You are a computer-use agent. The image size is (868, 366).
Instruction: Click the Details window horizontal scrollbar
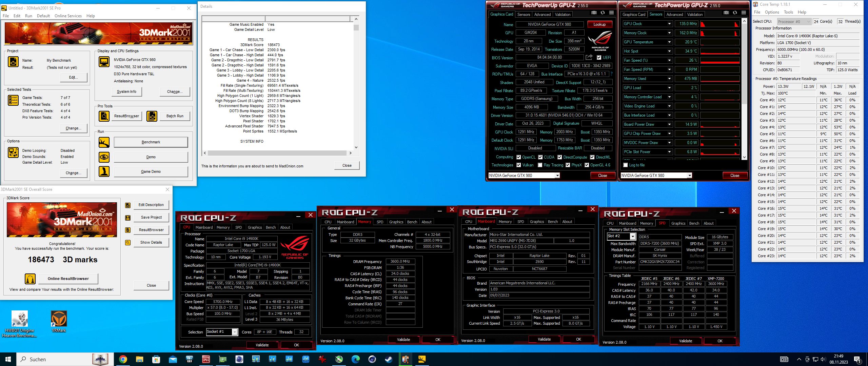coord(277,153)
